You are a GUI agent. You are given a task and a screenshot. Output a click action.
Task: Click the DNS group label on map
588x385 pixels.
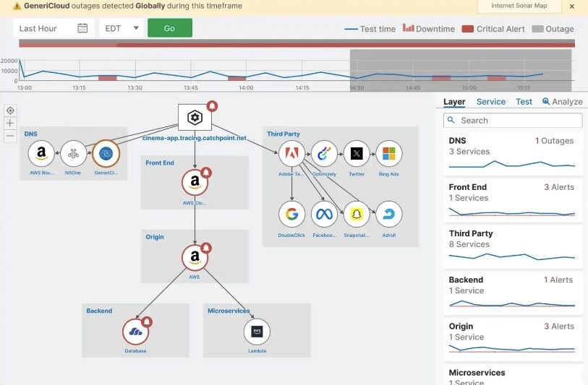(31, 134)
